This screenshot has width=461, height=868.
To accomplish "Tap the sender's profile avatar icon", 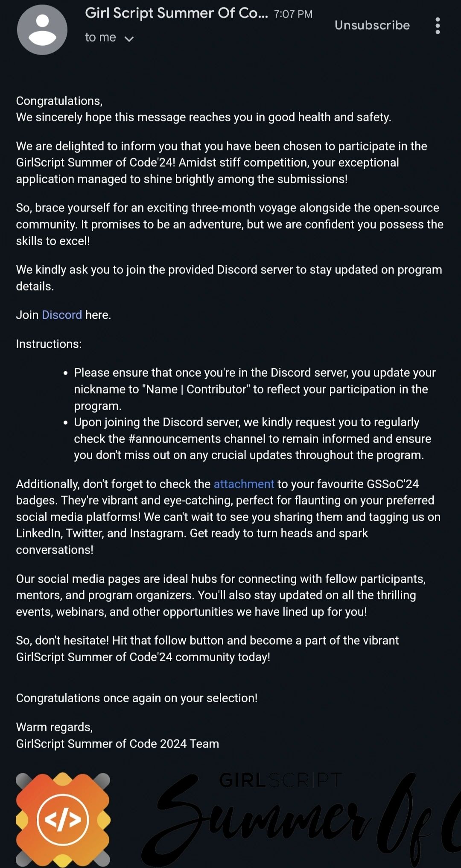I will pyautogui.click(x=42, y=30).
